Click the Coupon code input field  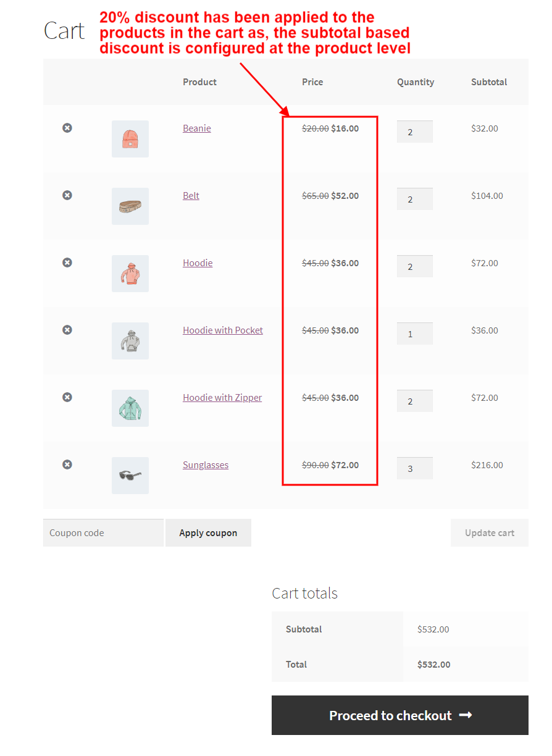click(103, 532)
